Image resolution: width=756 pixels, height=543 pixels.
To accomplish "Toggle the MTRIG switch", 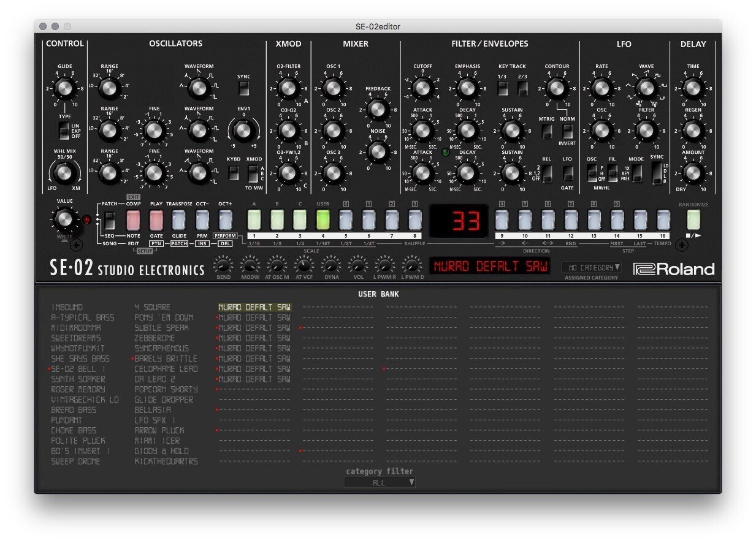I will point(547,131).
